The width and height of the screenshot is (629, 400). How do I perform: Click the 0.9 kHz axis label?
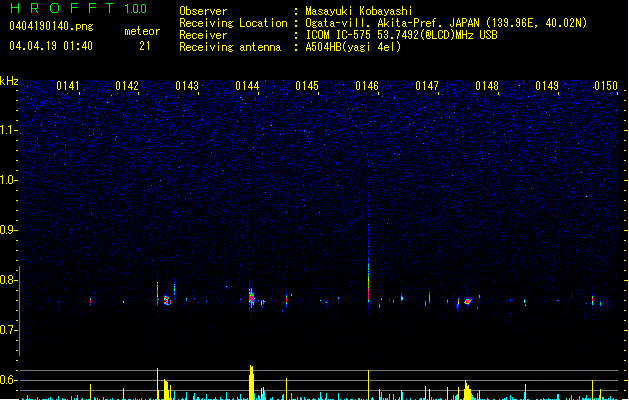[x=8, y=230]
